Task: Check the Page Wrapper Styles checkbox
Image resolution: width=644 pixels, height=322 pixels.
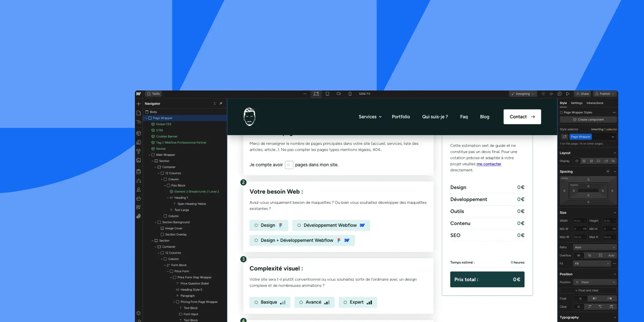Action: coord(561,112)
